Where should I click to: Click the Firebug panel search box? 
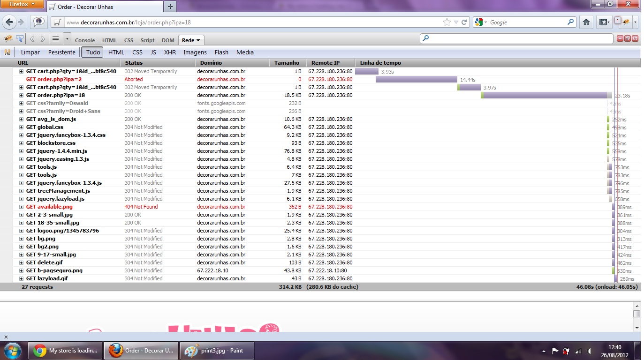[516, 39]
